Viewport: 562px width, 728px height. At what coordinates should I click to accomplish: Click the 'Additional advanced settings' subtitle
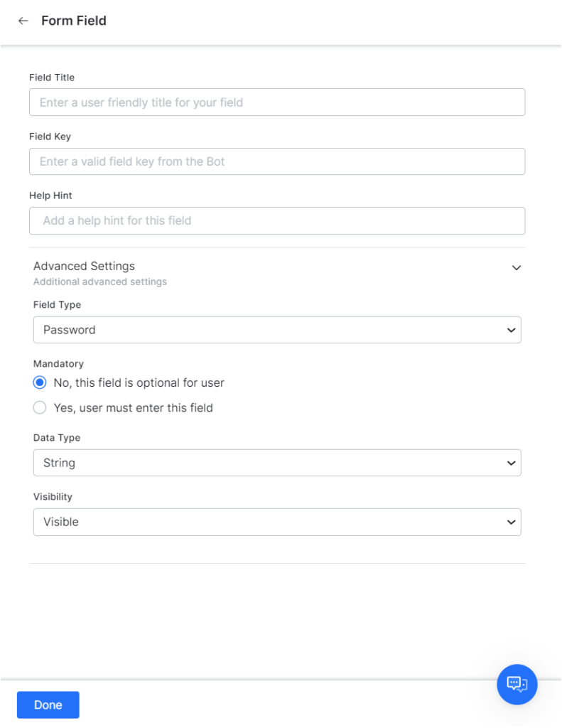click(100, 282)
